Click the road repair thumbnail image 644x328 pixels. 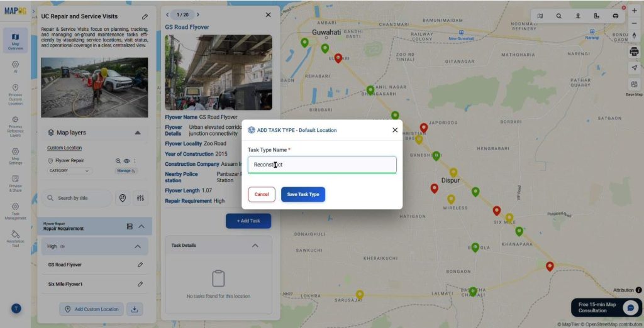94,87
